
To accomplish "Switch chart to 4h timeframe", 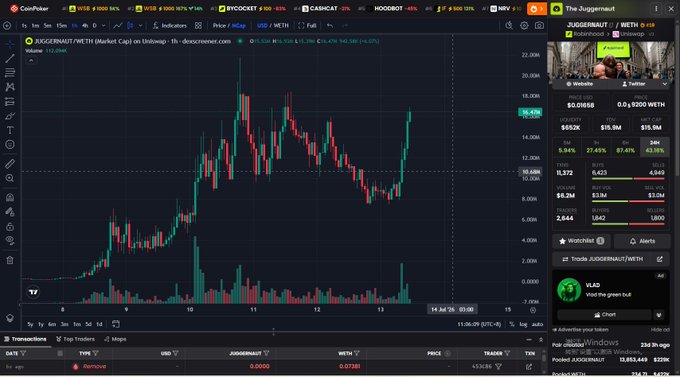I will [85, 26].
